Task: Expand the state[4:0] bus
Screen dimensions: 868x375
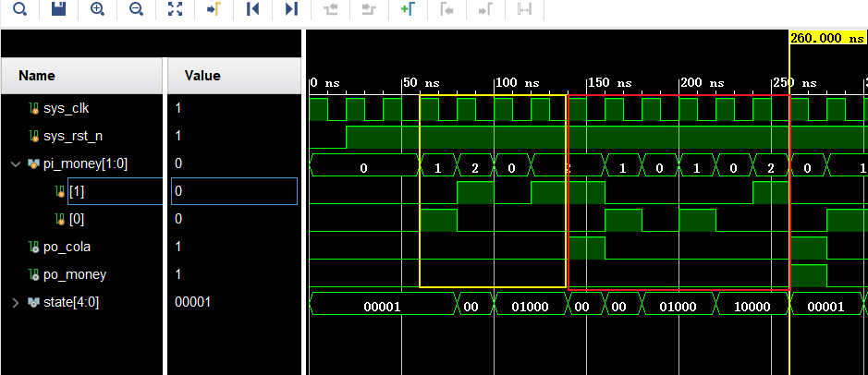Action: (16, 302)
